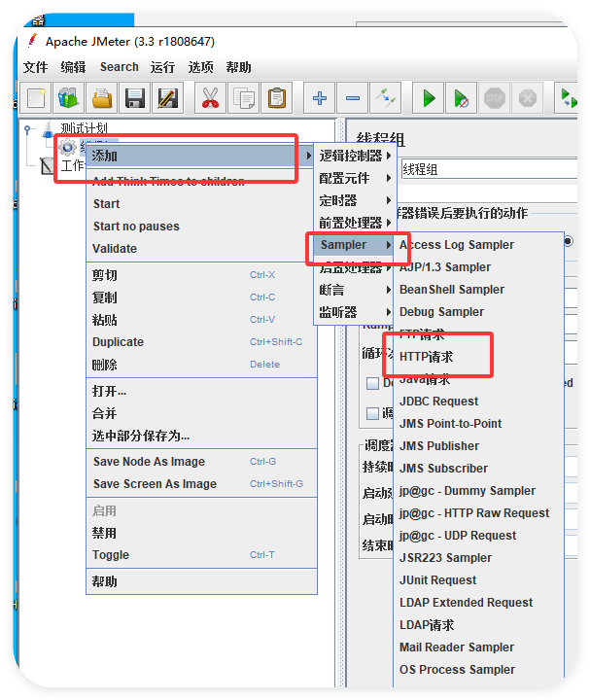Choose JMS Publisher sampler

click(x=479, y=446)
